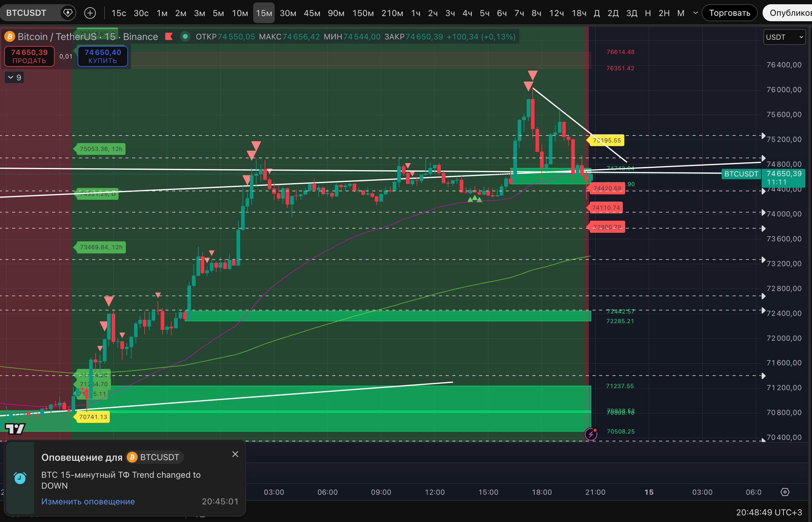812x522 pixels.
Task: Click the plus circle add-symbol icon
Action: click(90, 13)
